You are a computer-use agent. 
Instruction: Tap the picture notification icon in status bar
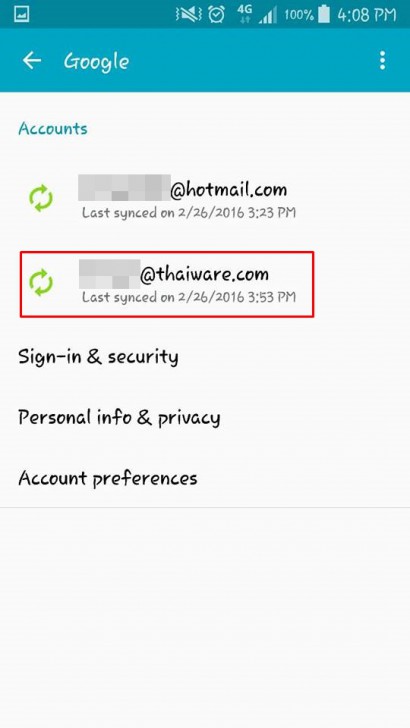[x=21, y=14]
